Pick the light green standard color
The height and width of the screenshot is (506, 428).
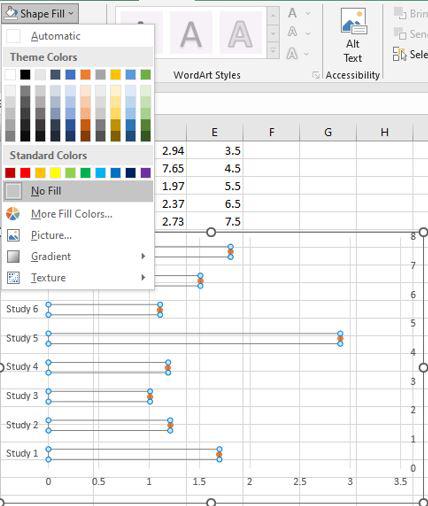pyautogui.click(x=70, y=173)
